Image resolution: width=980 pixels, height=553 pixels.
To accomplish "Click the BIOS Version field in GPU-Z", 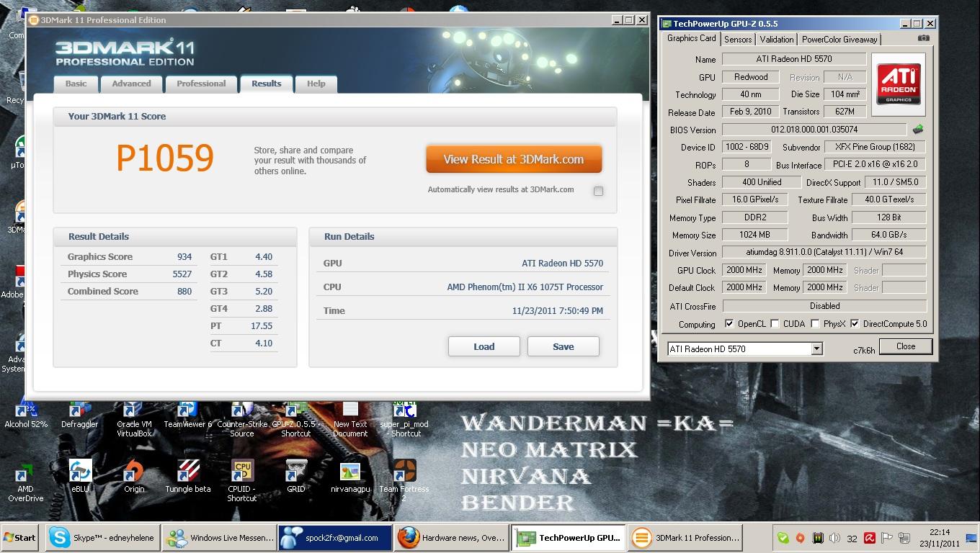I will tap(814, 130).
